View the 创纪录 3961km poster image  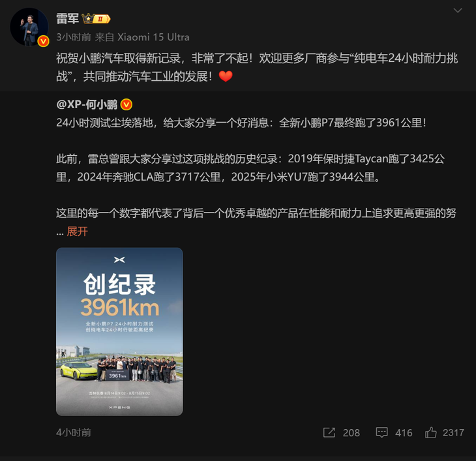[x=119, y=331]
